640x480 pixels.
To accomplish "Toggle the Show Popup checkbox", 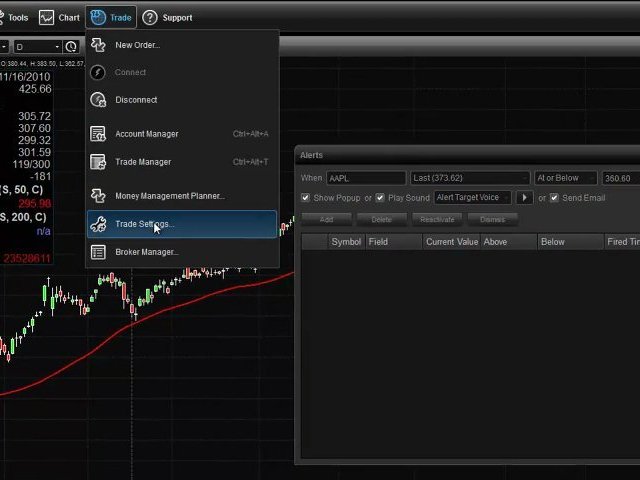I will pos(305,198).
